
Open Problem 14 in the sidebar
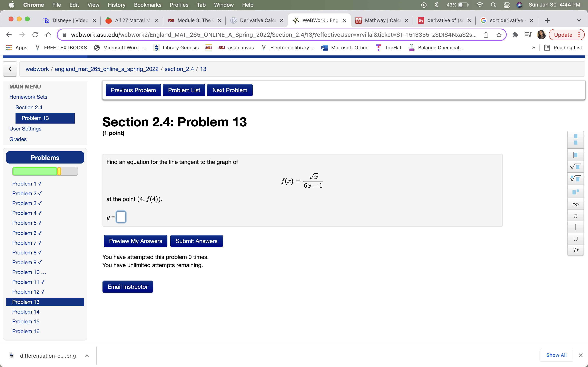[26, 312]
